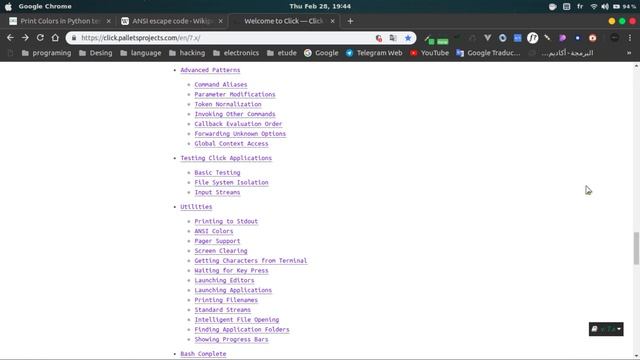
Task: Open the Google bookmark
Action: pyautogui.click(x=321, y=53)
